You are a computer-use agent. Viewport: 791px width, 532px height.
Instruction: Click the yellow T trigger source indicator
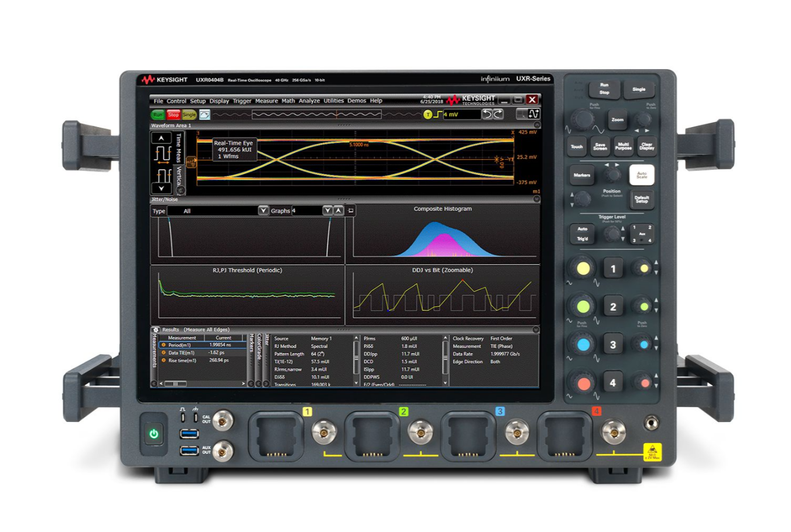(427, 114)
